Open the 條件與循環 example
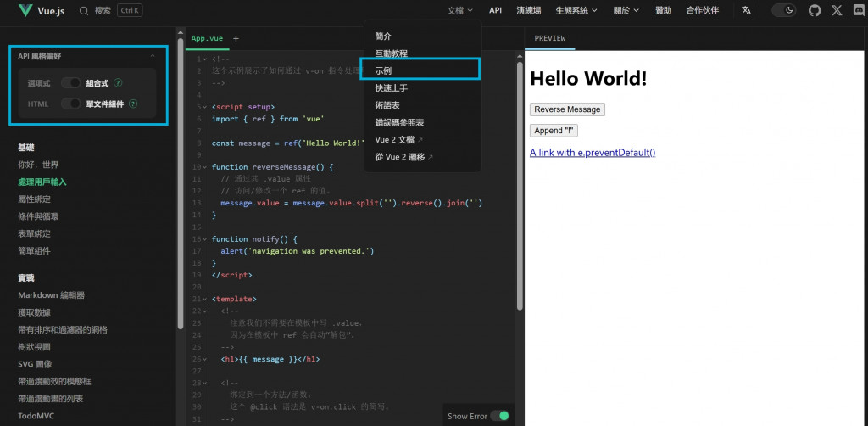Viewport: 868px width, 426px height. coord(38,216)
